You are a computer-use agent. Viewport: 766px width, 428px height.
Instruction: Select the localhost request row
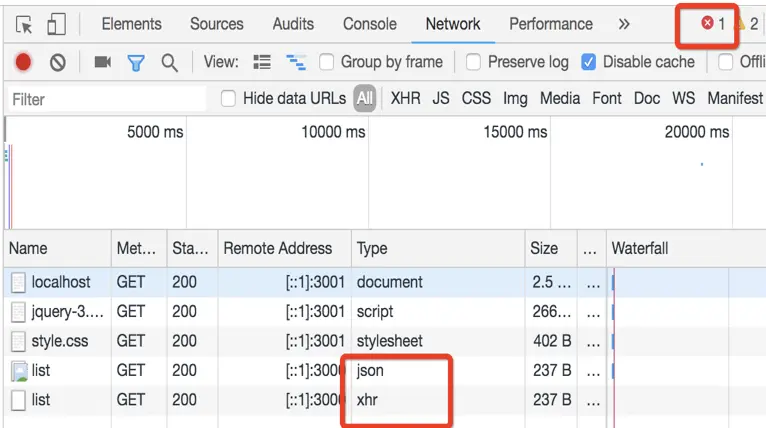pos(385,282)
